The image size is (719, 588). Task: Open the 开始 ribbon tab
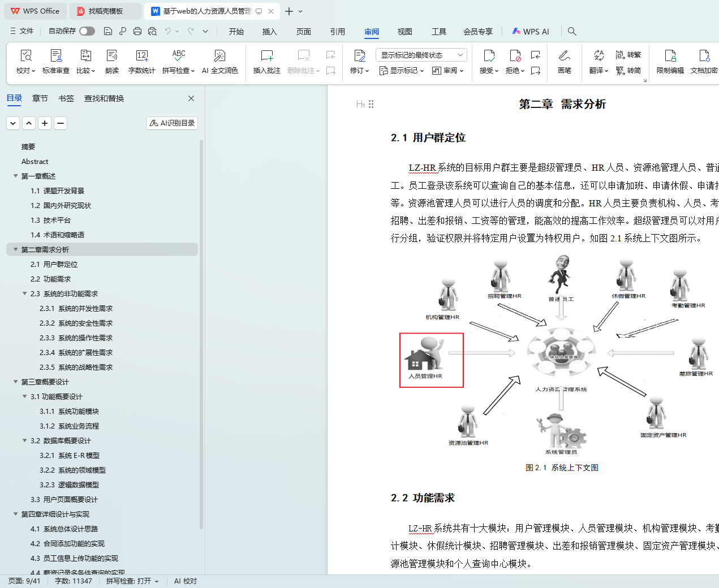coord(236,31)
